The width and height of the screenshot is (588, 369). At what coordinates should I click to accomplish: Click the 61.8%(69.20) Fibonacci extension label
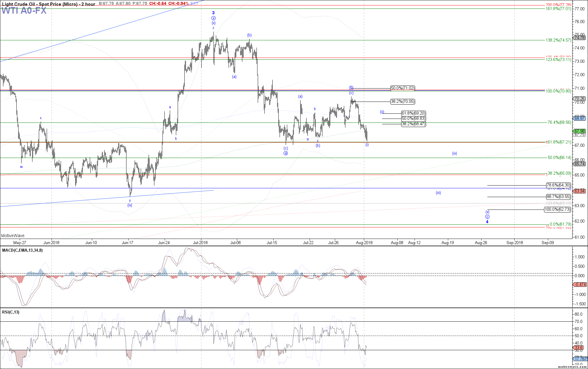[x=414, y=113]
